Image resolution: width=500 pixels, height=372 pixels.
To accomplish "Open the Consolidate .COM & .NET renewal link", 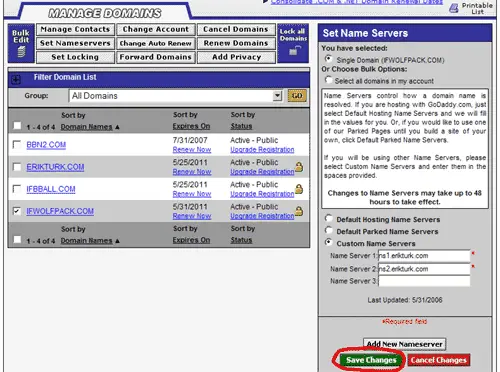I will (x=357, y=2).
